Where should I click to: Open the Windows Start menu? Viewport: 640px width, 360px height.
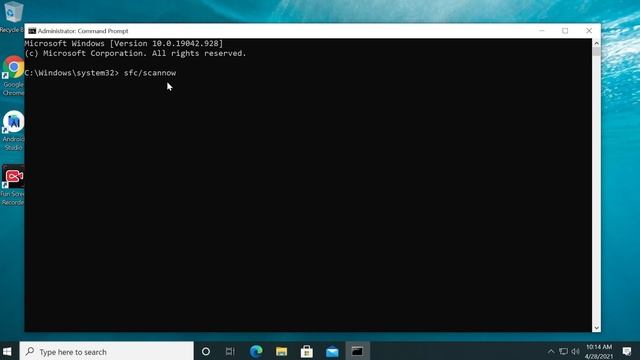[x=7, y=351]
